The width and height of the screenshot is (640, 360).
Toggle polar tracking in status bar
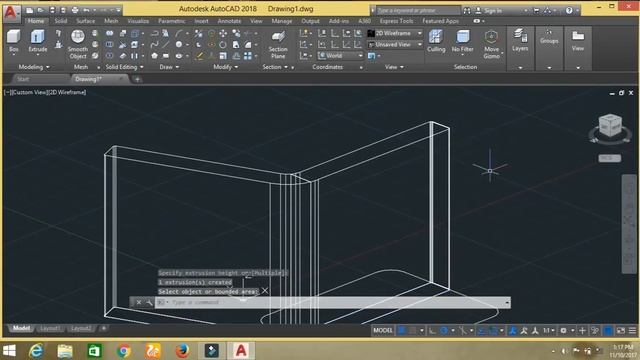coord(444,331)
